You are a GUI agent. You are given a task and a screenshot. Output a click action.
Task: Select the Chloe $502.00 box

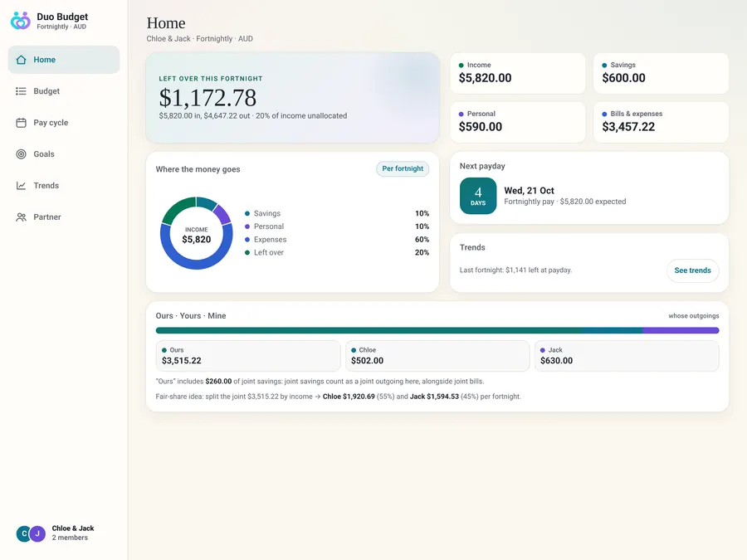(x=437, y=356)
